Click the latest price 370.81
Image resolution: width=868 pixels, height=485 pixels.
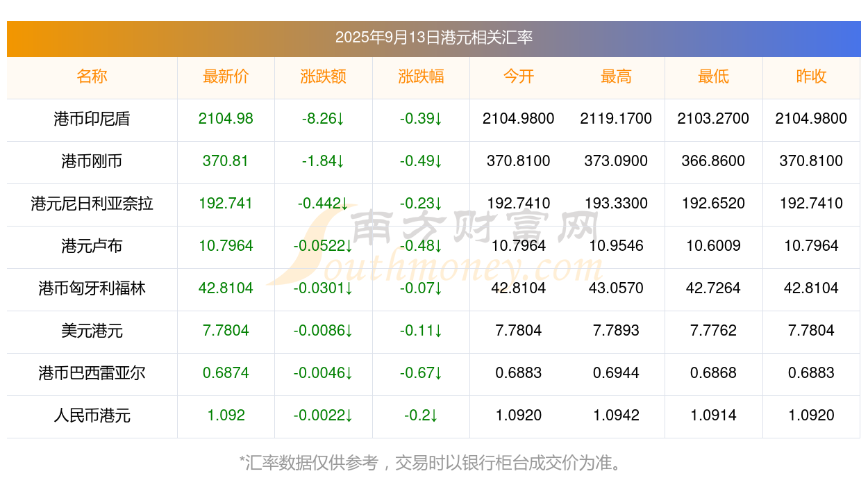226,161
